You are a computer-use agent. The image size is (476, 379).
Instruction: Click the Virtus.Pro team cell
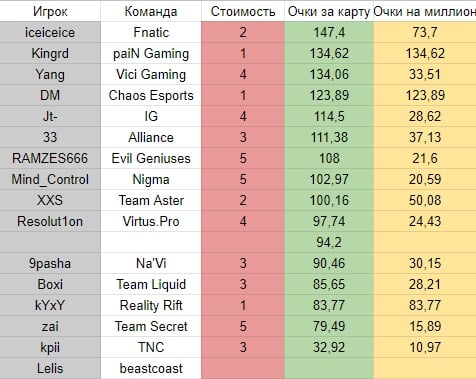[x=151, y=221]
